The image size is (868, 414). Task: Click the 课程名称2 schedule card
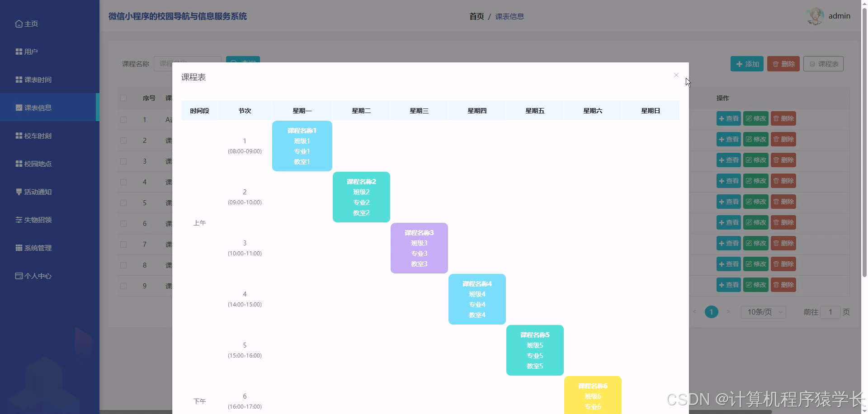(361, 197)
